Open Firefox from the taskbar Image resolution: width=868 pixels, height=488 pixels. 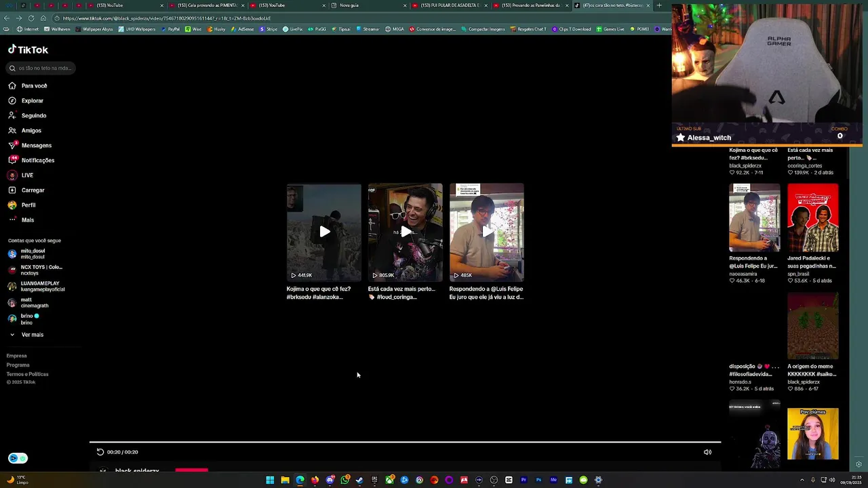[x=315, y=480]
